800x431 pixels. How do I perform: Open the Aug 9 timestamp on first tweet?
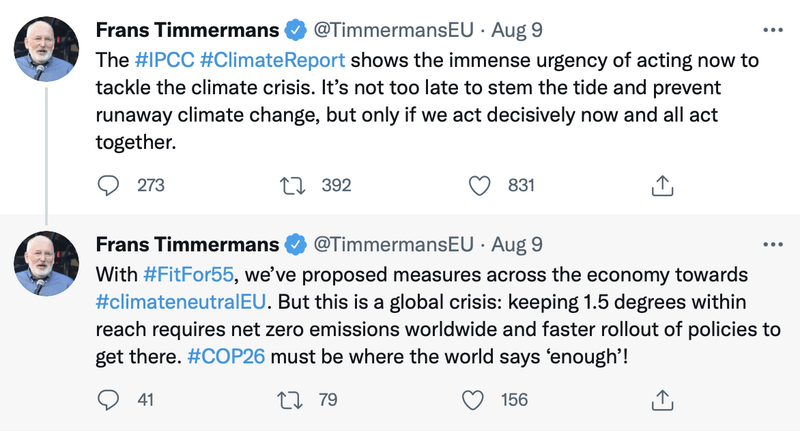517,30
